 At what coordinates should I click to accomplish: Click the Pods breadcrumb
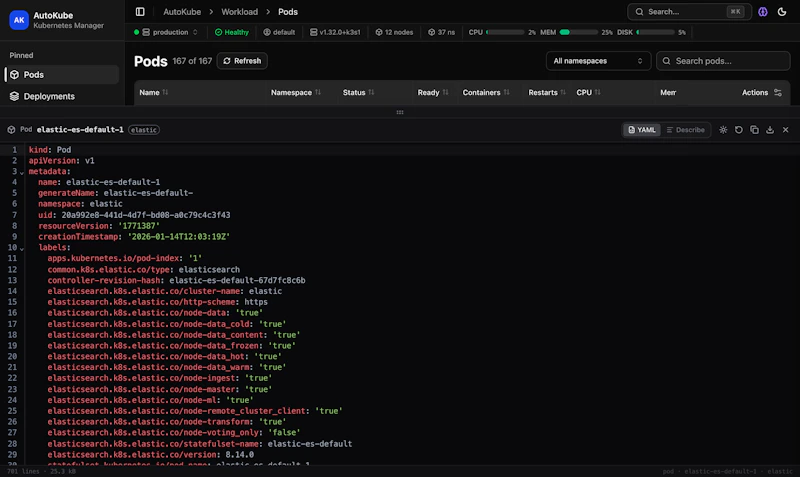coord(288,12)
